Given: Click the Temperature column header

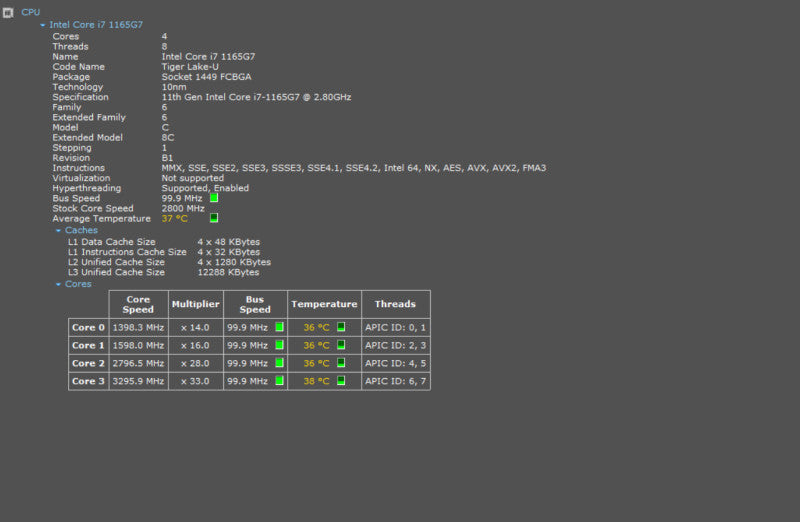Looking at the screenshot, I should [324, 304].
